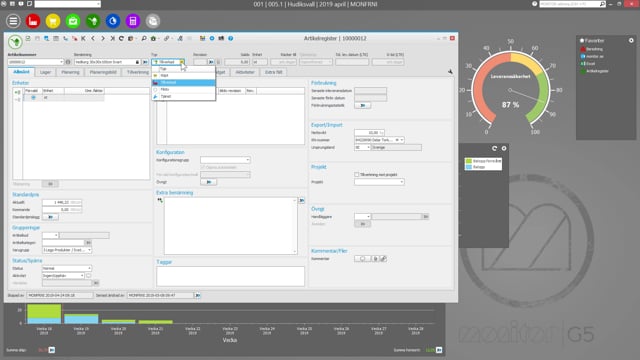640x360 pixels.
Task: Go to first record toolbar arrow
Action: (x=83, y=38)
